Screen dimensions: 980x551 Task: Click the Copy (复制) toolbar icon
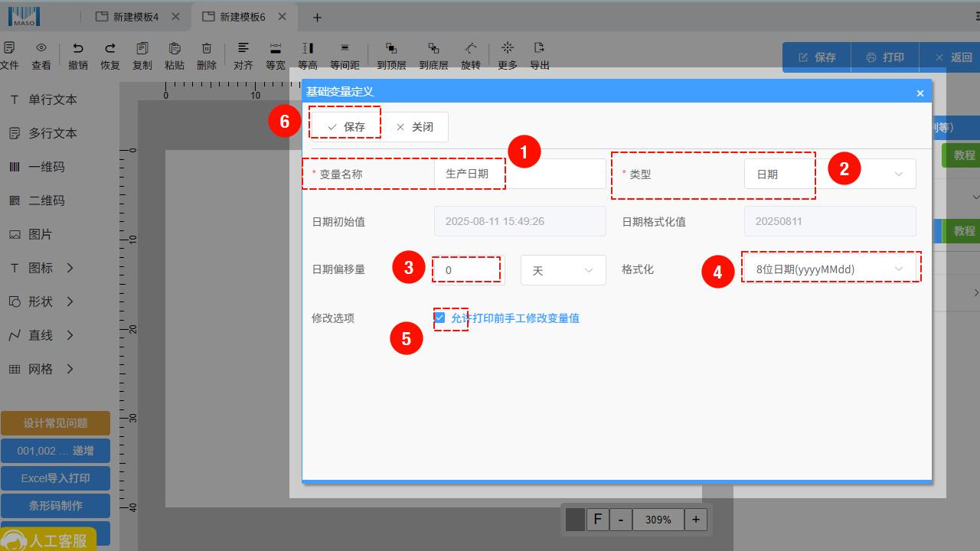pyautogui.click(x=142, y=49)
